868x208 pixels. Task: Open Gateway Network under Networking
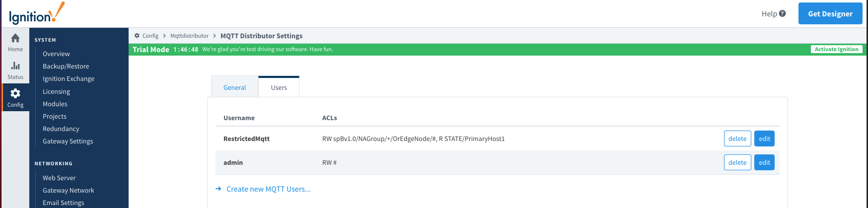click(69, 190)
